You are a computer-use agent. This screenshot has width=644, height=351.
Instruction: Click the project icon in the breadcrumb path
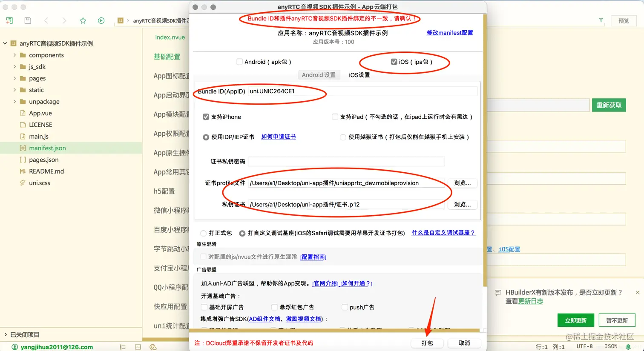(121, 20)
